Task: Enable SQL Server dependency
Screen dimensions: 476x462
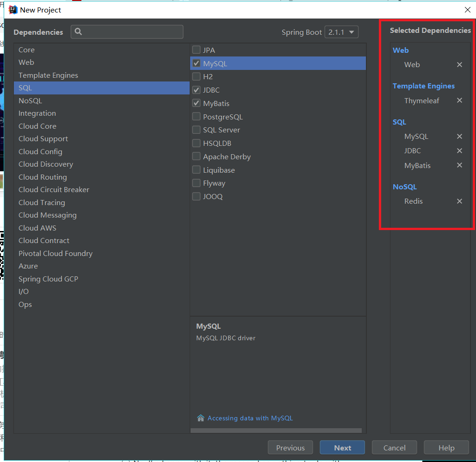Action: (197, 130)
